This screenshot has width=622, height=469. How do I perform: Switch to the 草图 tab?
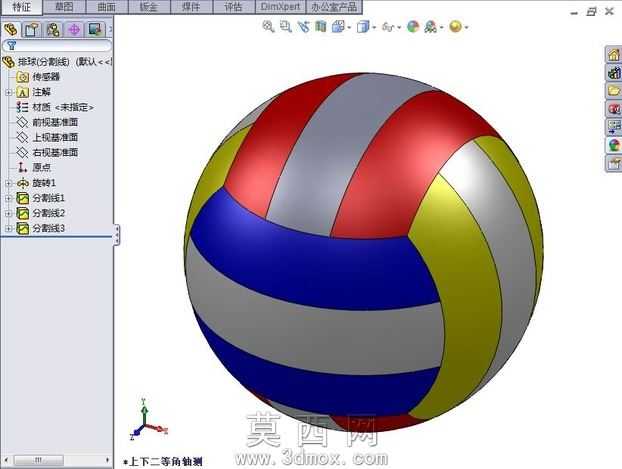pyautogui.click(x=64, y=7)
